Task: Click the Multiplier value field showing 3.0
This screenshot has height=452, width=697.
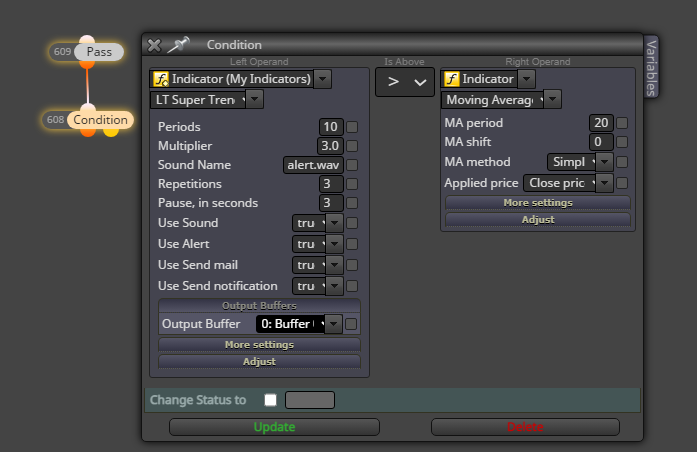Action: tap(330, 146)
